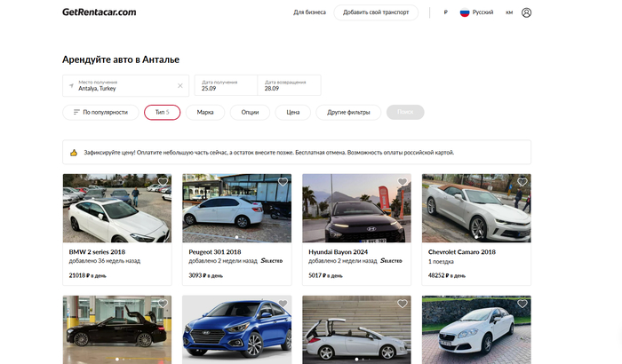Image resolution: width=622 pixels, height=364 pixels.
Task: Favorite the Peugeot 301 2018 listing
Action: click(283, 182)
